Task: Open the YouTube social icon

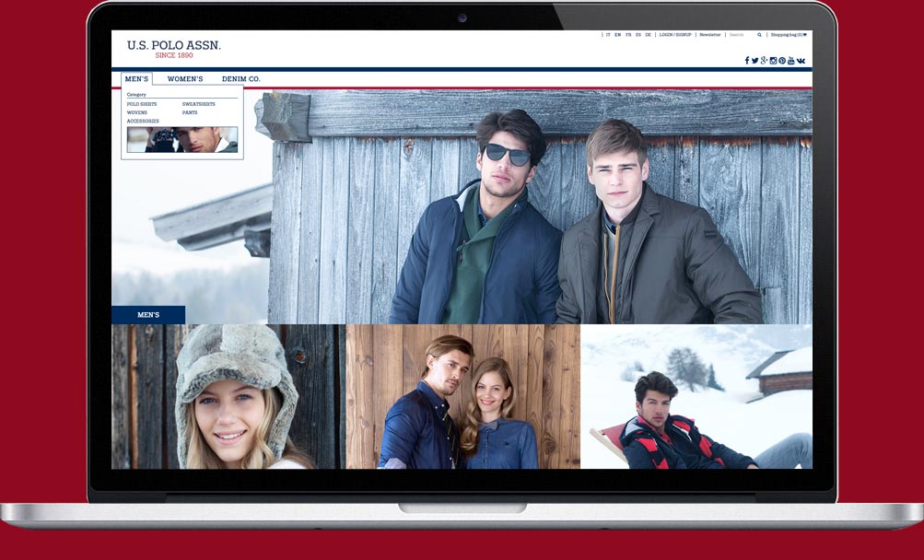Action: (791, 61)
